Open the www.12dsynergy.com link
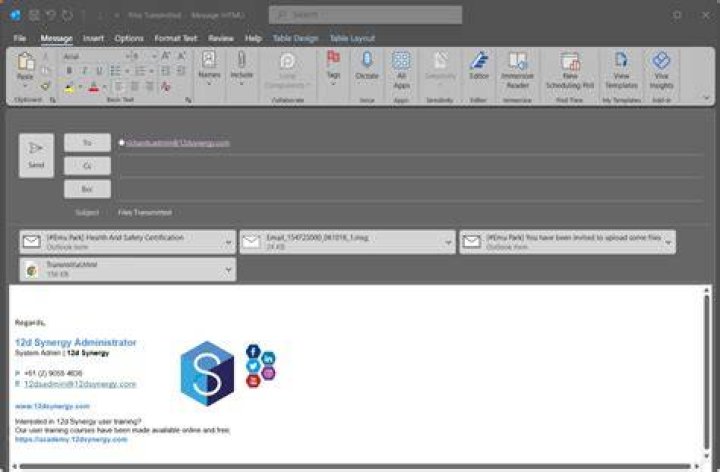This screenshot has width=720, height=472. [52, 406]
